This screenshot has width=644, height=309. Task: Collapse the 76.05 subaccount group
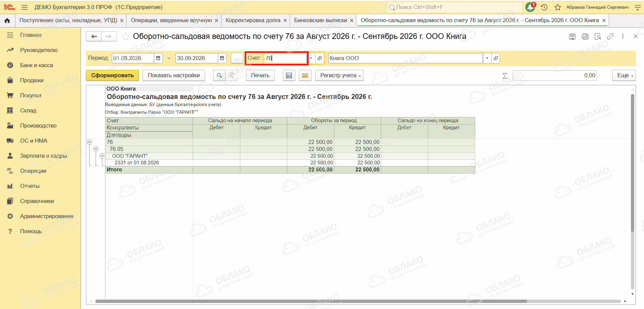96,149
